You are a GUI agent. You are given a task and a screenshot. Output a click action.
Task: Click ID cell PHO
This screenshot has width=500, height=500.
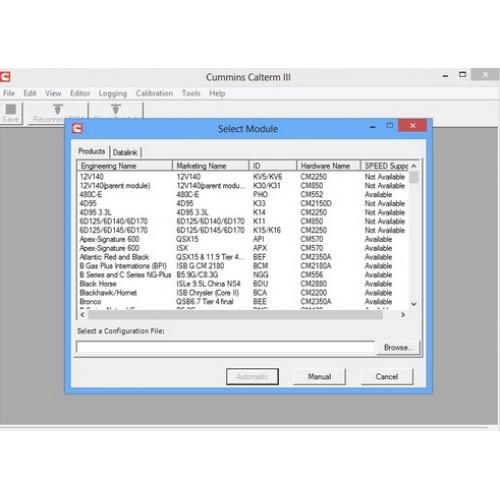coord(260,195)
